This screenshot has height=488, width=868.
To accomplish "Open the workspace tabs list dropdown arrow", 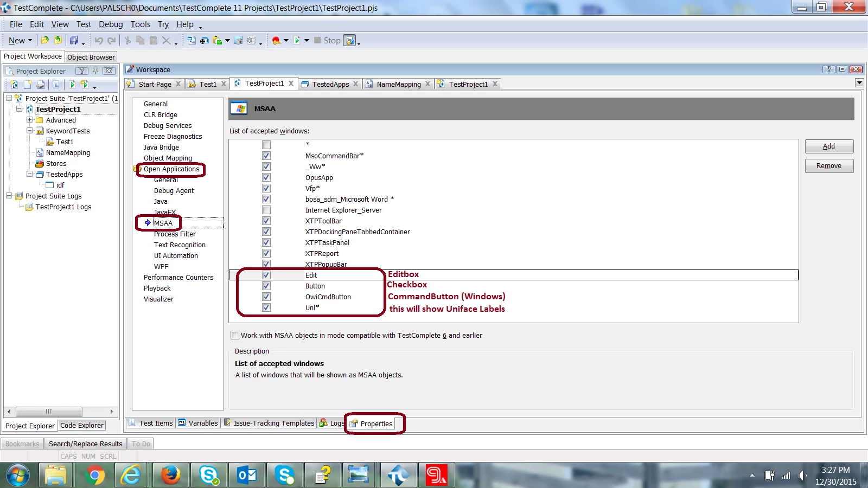I will [859, 83].
